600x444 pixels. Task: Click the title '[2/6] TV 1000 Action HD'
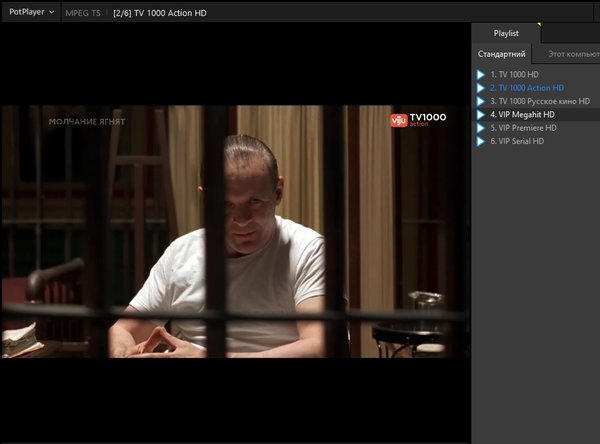coord(160,13)
